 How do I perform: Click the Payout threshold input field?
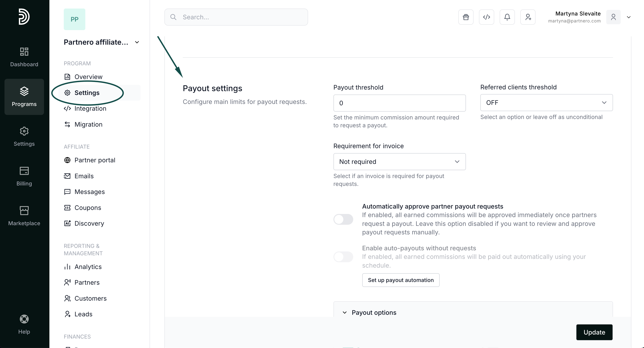coord(399,103)
